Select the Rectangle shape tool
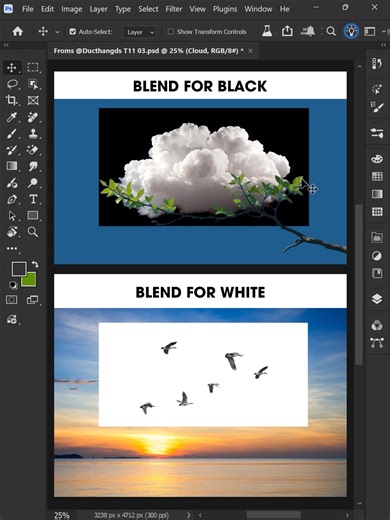Viewport: 390px width, 520px height. (33, 216)
